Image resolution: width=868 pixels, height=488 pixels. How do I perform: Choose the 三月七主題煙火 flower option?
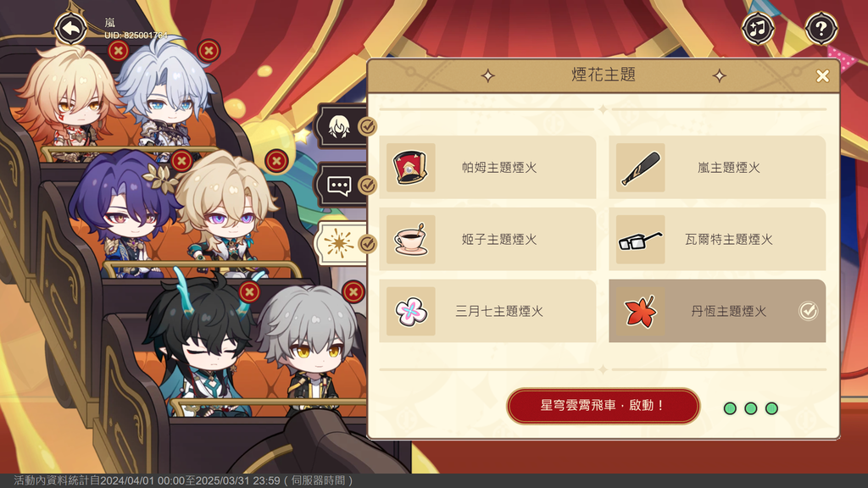tap(487, 311)
